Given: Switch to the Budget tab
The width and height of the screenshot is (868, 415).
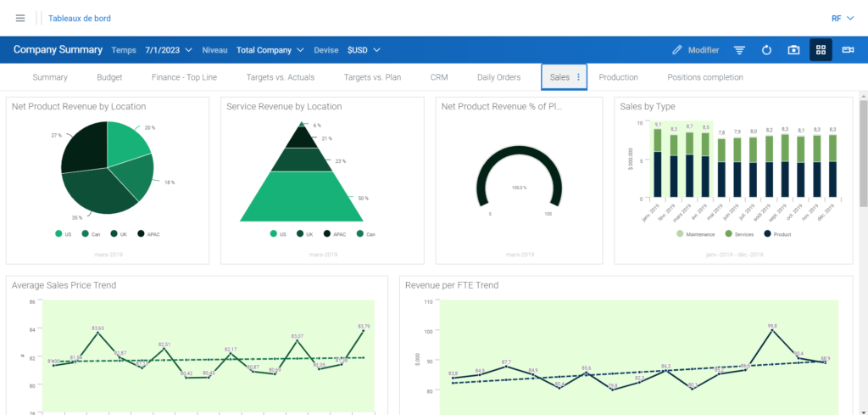Looking at the screenshot, I should click(109, 77).
